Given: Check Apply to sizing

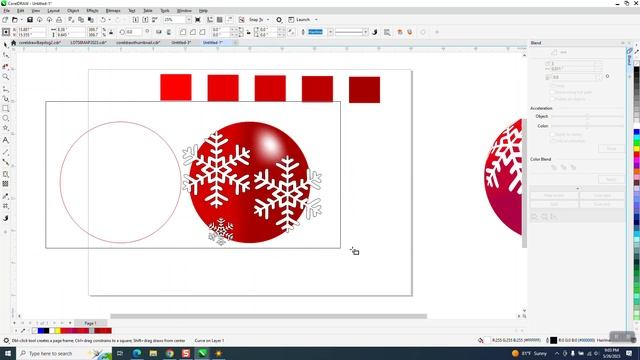Looking at the screenshot, I should coord(552,134).
